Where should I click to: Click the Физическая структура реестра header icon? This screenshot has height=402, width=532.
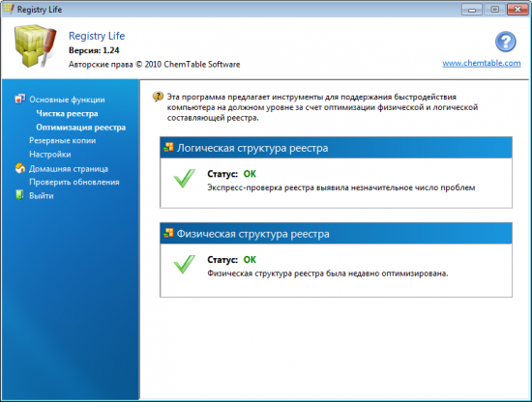pyautogui.click(x=168, y=233)
